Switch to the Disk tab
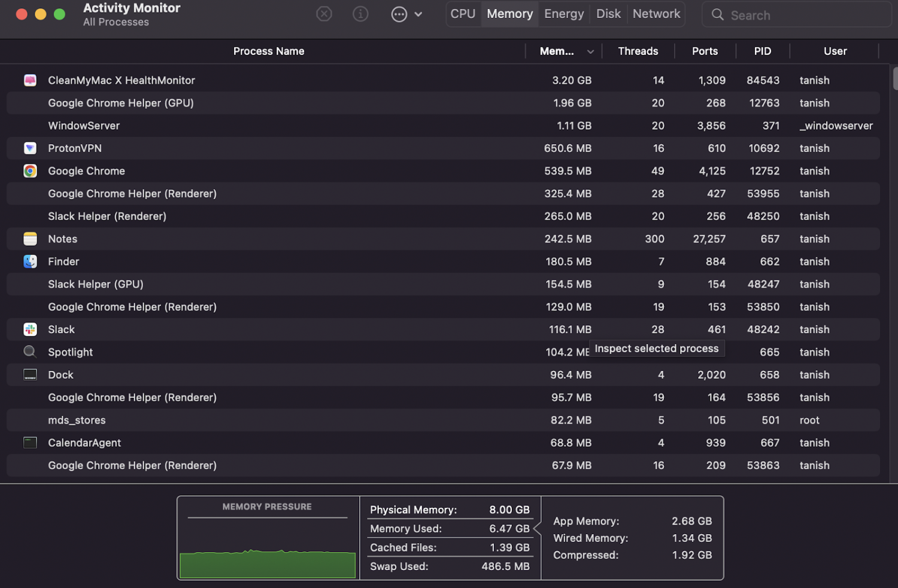This screenshot has height=588, width=898. coord(608,14)
